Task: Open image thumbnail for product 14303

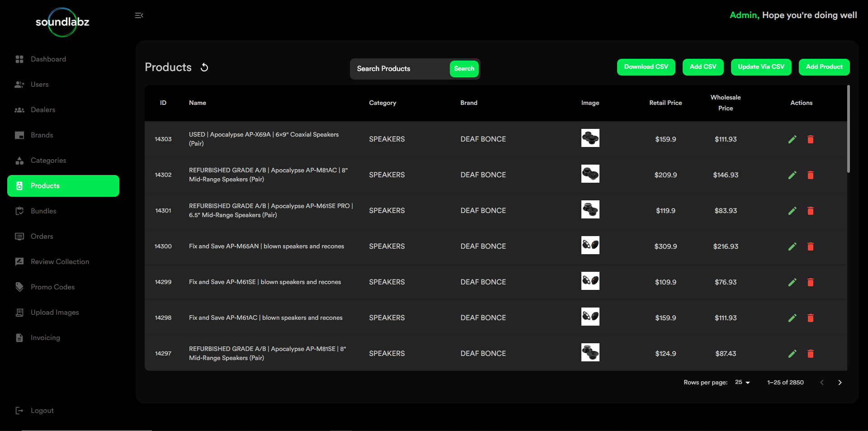Action: [x=590, y=138]
